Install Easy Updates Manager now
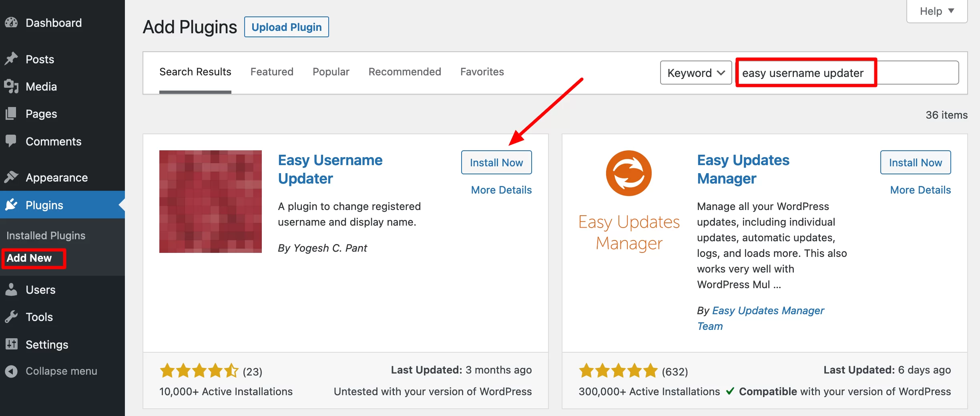The height and width of the screenshot is (416, 980). (x=916, y=162)
